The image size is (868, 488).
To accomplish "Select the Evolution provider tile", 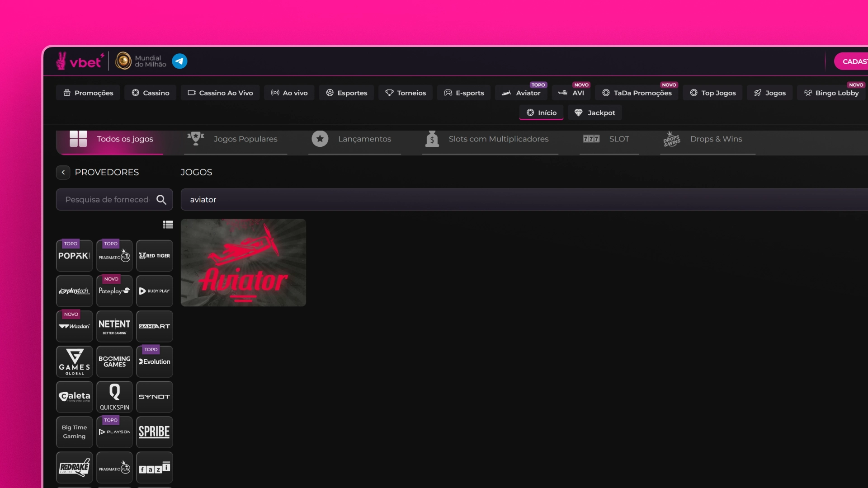I will (155, 361).
